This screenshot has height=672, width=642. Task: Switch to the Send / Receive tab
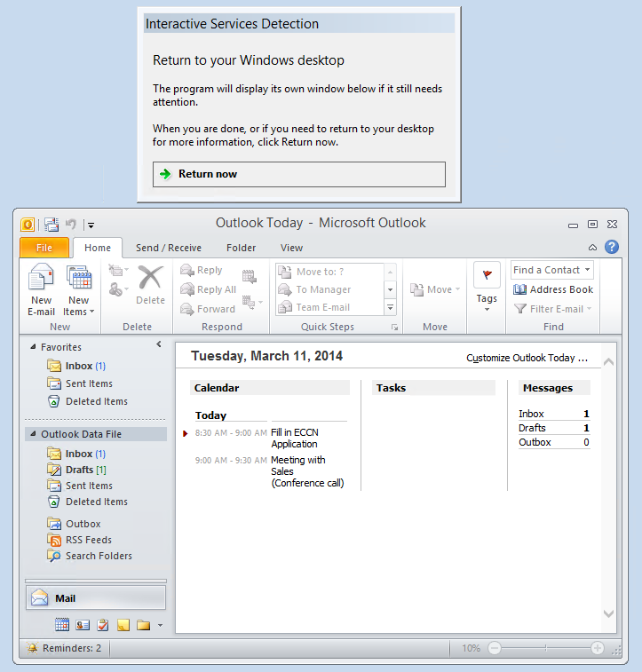(169, 248)
